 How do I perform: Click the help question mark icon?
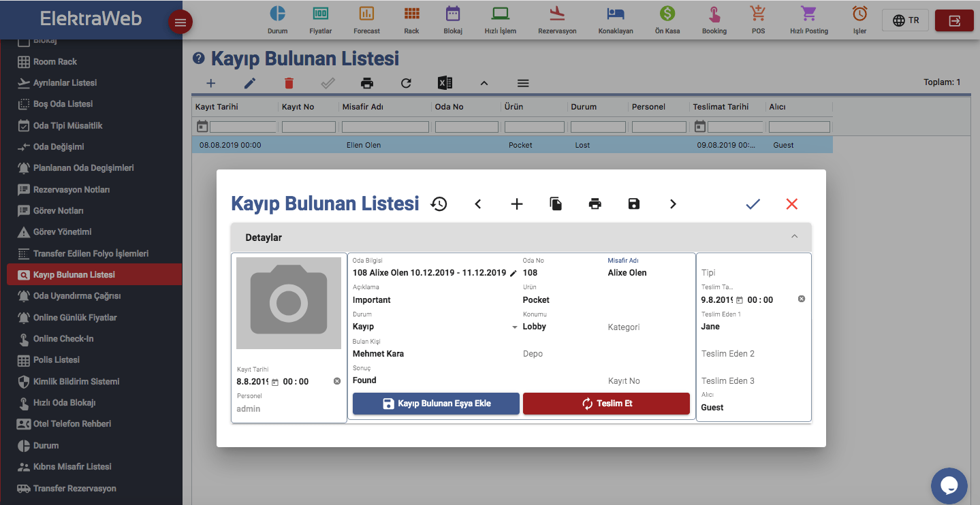[x=199, y=59]
